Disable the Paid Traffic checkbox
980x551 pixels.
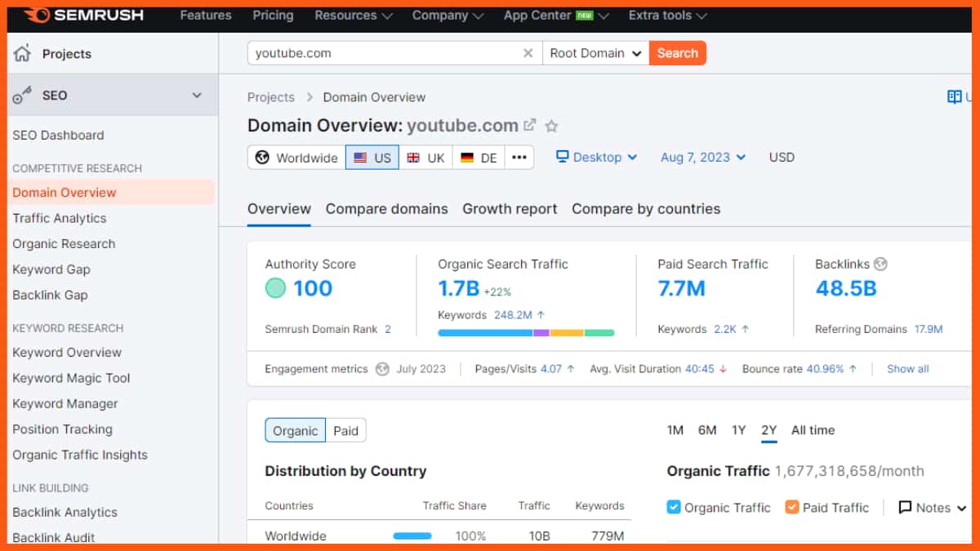tap(791, 507)
